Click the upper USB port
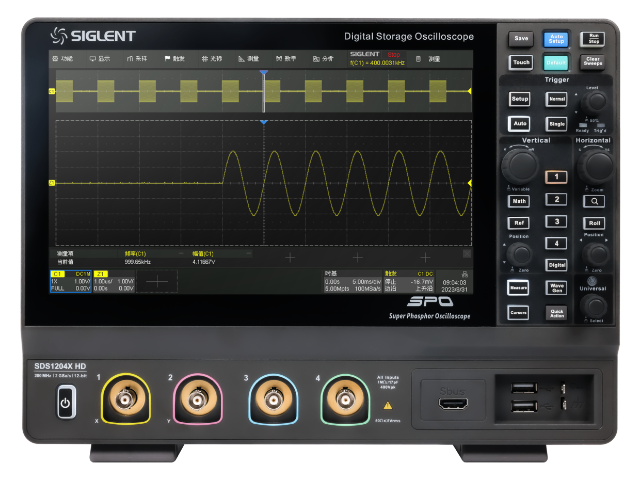The width and height of the screenshot is (640, 480). click(x=524, y=387)
